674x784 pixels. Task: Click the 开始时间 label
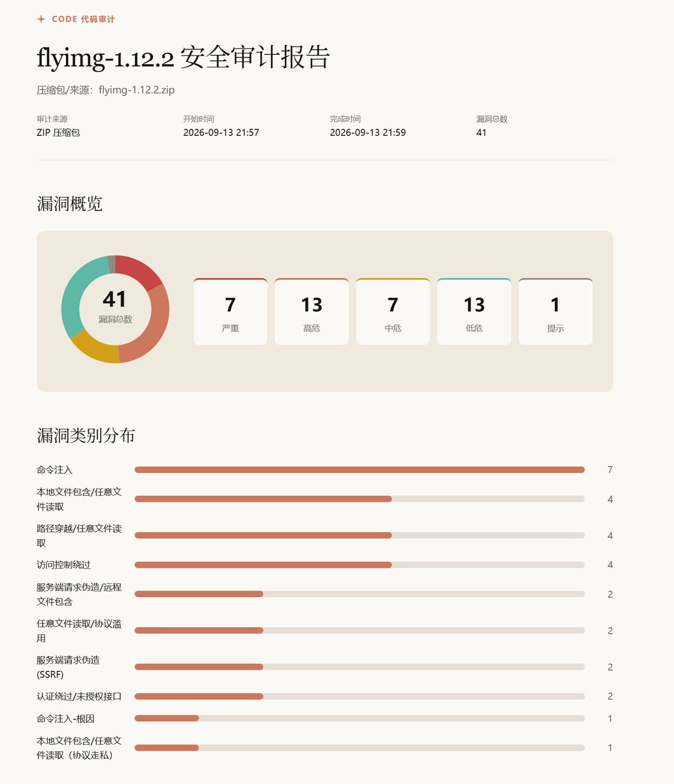click(x=199, y=119)
